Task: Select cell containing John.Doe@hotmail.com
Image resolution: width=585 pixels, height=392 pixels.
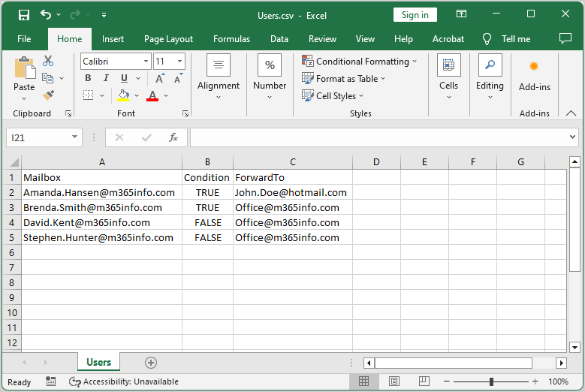Action: click(x=293, y=192)
